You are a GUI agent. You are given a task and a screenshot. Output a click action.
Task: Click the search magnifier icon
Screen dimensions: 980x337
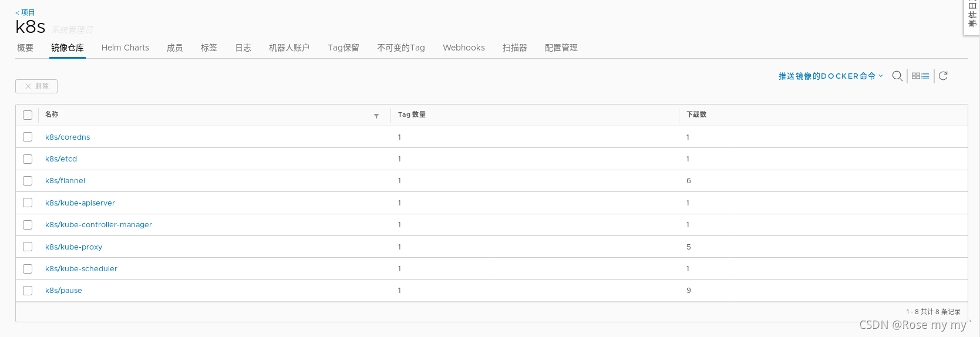(897, 76)
